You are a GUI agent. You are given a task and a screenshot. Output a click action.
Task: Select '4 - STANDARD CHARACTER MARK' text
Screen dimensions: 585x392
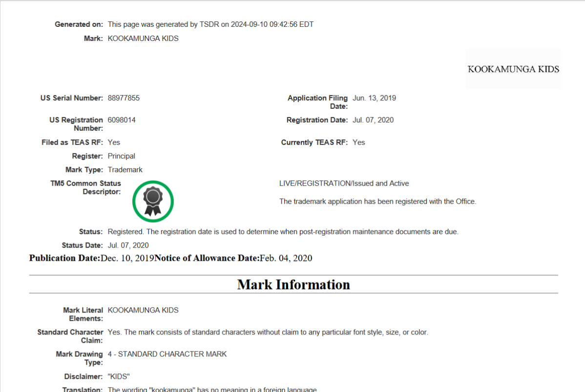click(x=167, y=354)
